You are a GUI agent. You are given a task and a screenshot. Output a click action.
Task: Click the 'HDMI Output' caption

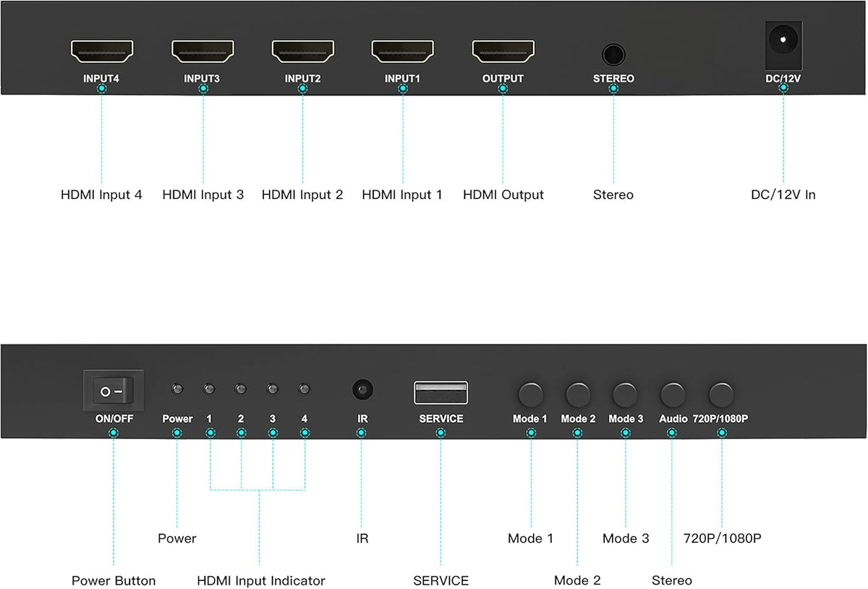[503, 195]
